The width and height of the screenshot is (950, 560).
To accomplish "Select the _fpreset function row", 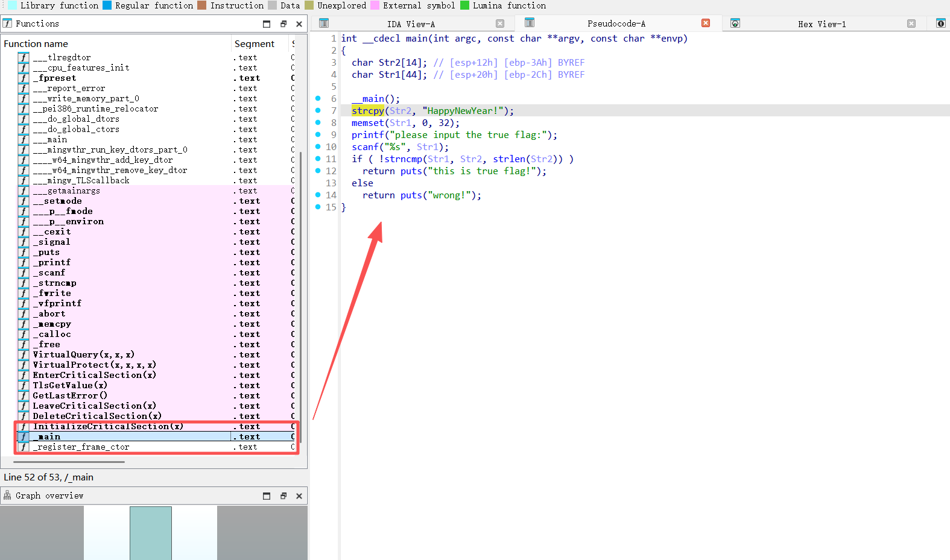I will 156,78.
